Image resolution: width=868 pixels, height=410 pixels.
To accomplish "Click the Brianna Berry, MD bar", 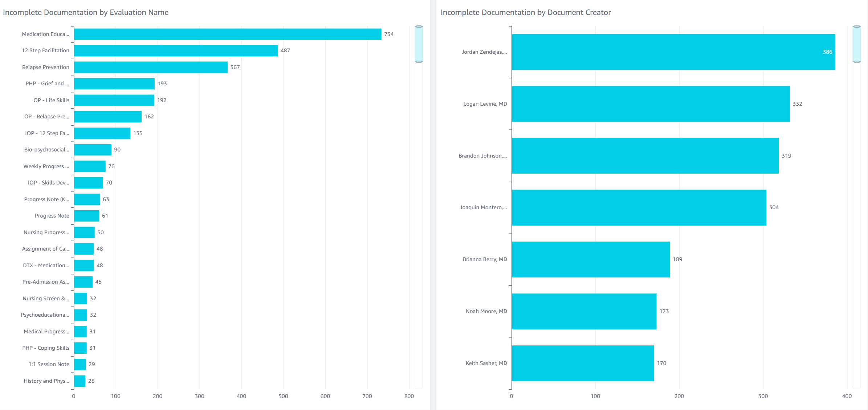I will coord(591,259).
